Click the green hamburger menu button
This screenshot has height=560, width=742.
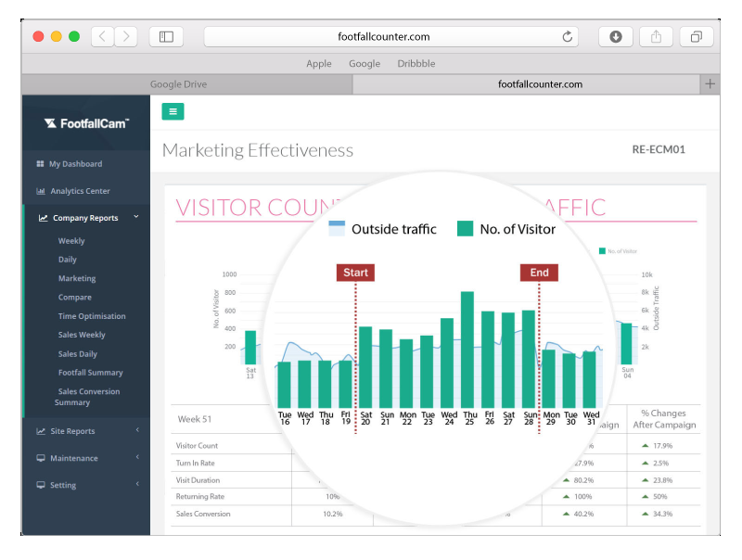[x=173, y=111]
